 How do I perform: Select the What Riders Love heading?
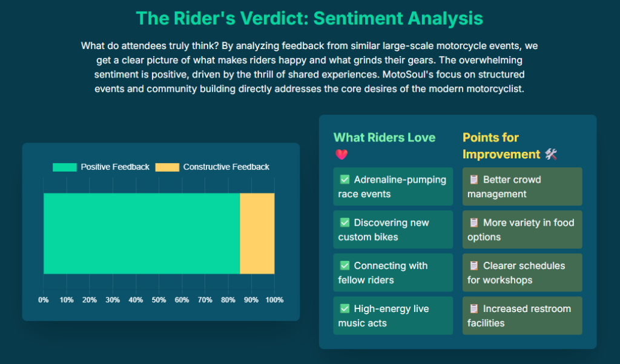point(384,137)
